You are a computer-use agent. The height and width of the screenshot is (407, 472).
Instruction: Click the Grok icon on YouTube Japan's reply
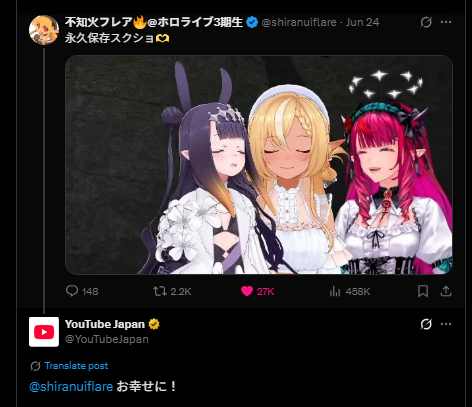click(426, 324)
